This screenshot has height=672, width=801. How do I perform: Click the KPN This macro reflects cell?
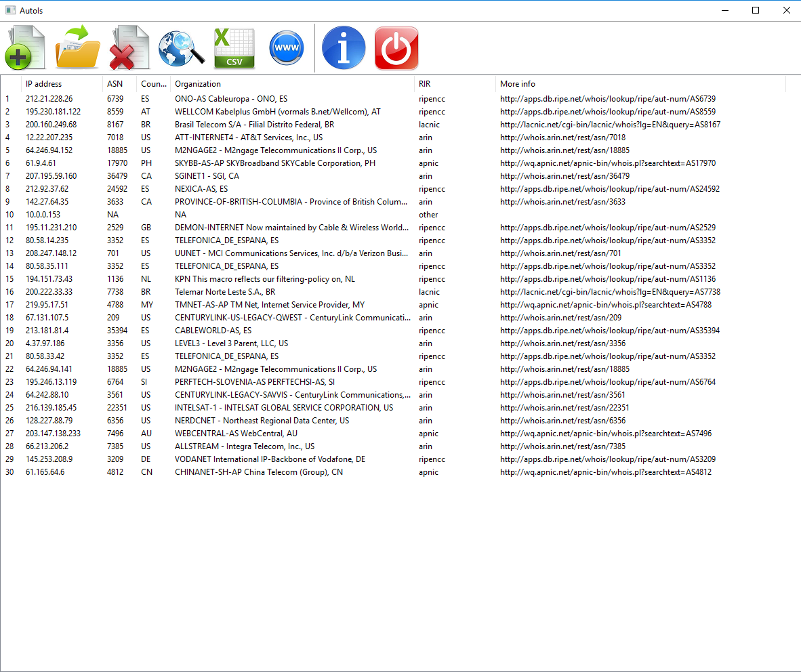(x=264, y=279)
